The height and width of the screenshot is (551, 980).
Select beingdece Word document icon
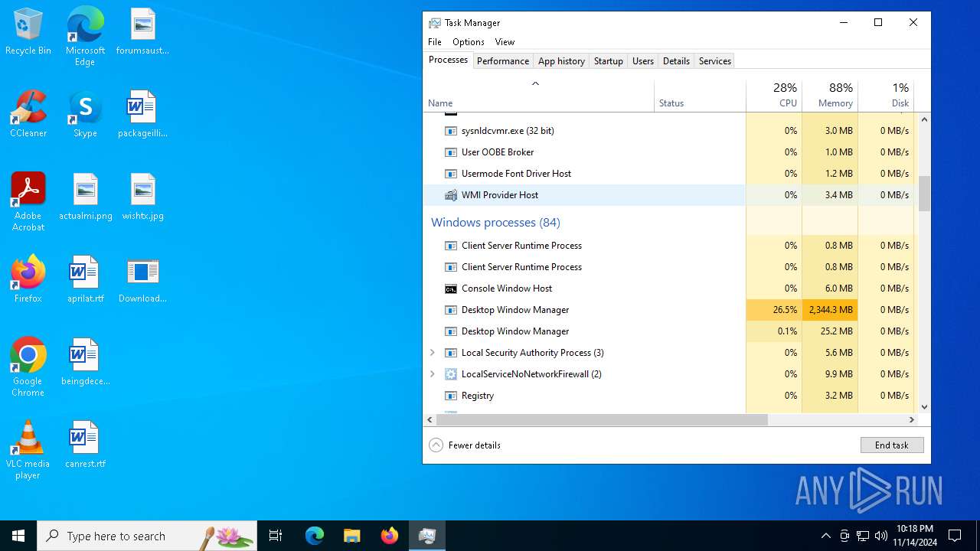[x=85, y=363]
